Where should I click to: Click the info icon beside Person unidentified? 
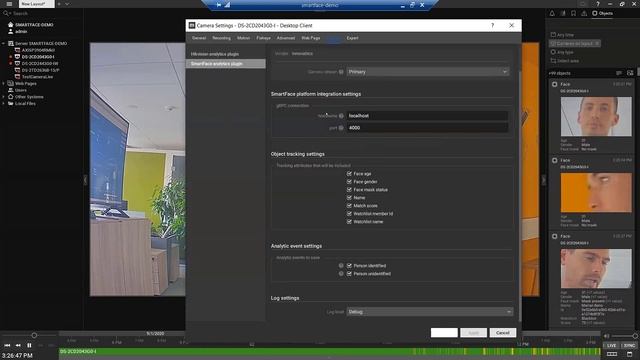pos(341,273)
